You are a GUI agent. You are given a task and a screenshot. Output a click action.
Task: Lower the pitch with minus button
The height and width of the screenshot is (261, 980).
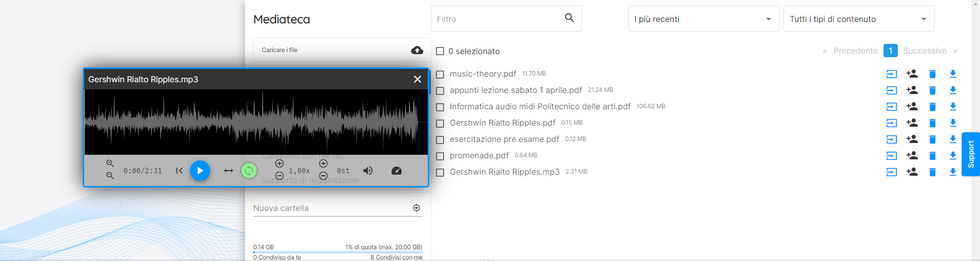point(323,176)
